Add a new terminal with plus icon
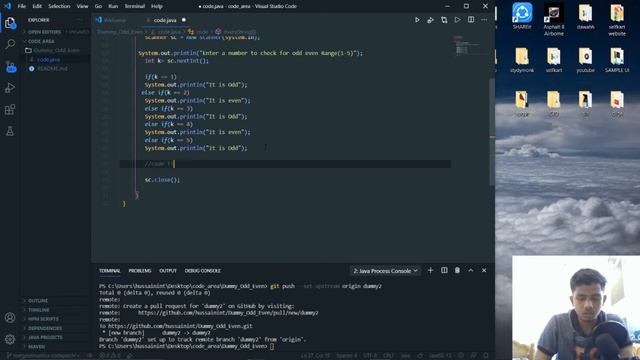640x360 pixels. (430, 270)
